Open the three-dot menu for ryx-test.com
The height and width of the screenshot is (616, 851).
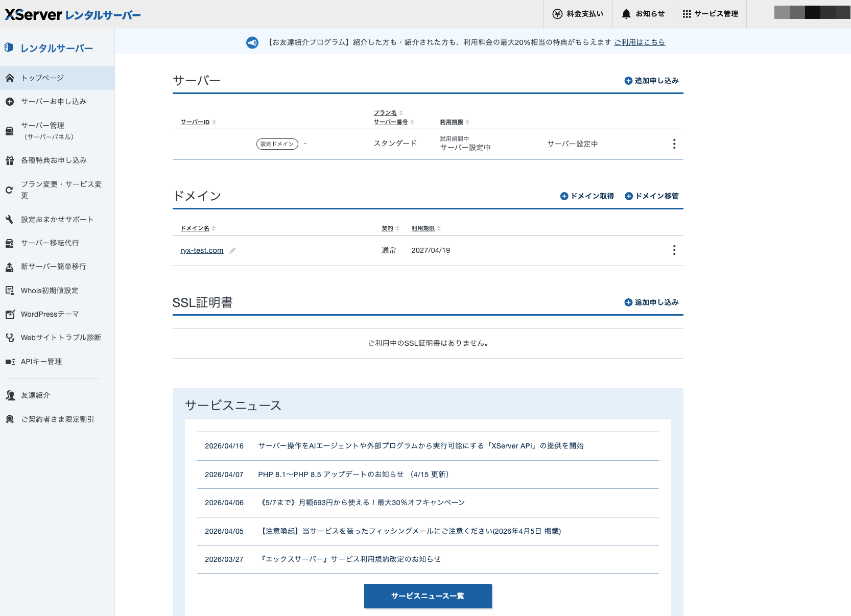click(674, 250)
